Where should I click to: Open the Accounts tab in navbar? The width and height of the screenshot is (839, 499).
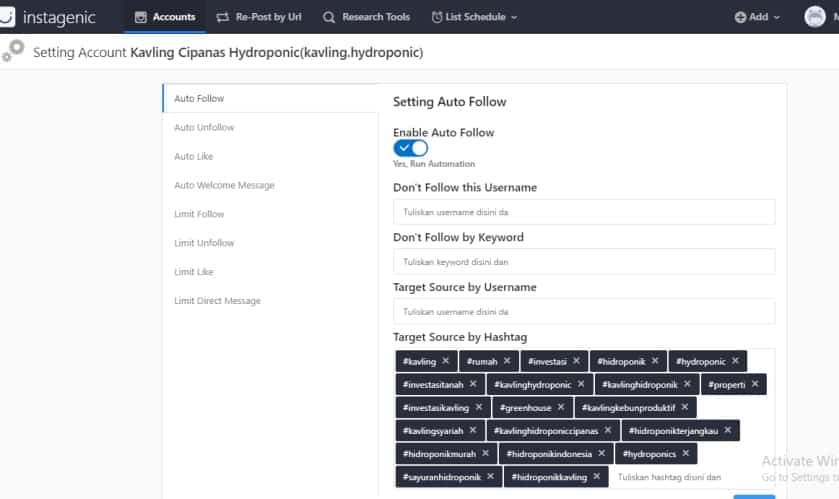click(x=165, y=17)
